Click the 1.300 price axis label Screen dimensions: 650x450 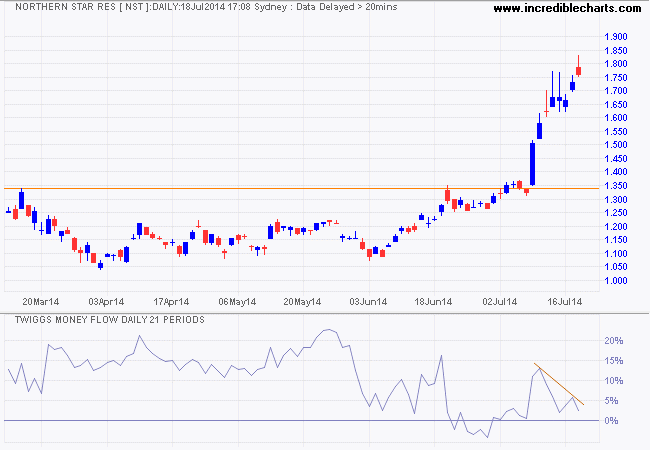tap(616, 199)
